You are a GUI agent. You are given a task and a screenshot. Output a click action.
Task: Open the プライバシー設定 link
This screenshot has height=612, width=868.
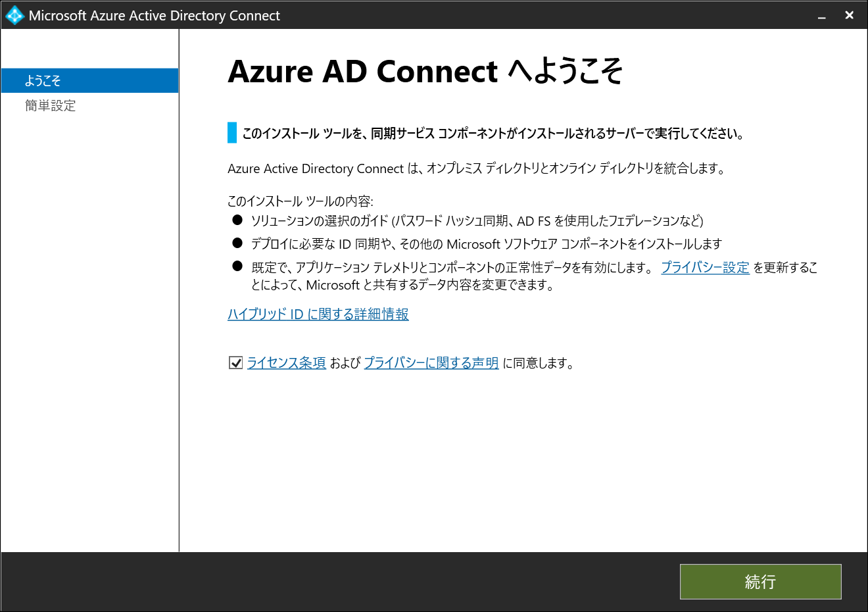(x=705, y=267)
